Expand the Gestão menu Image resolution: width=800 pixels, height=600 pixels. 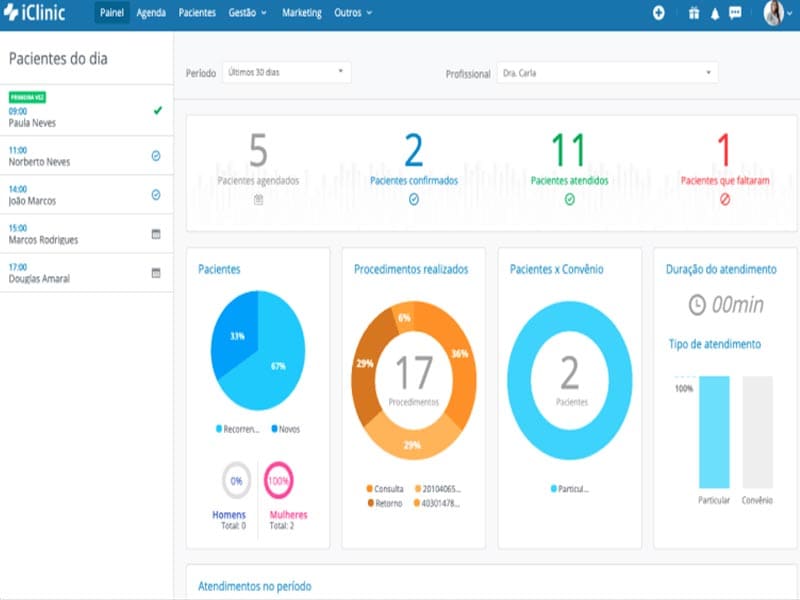tap(247, 13)
